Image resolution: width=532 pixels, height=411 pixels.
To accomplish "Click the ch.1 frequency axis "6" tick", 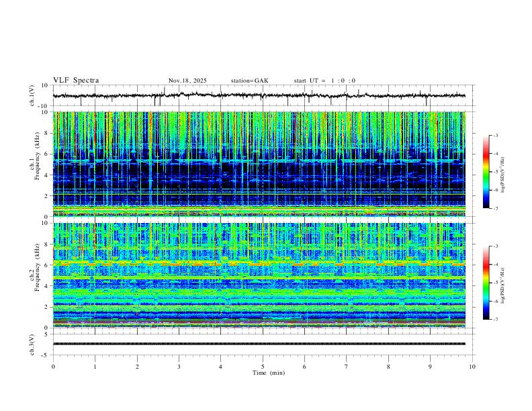I will pyautogui.click(x=46, y=154).
